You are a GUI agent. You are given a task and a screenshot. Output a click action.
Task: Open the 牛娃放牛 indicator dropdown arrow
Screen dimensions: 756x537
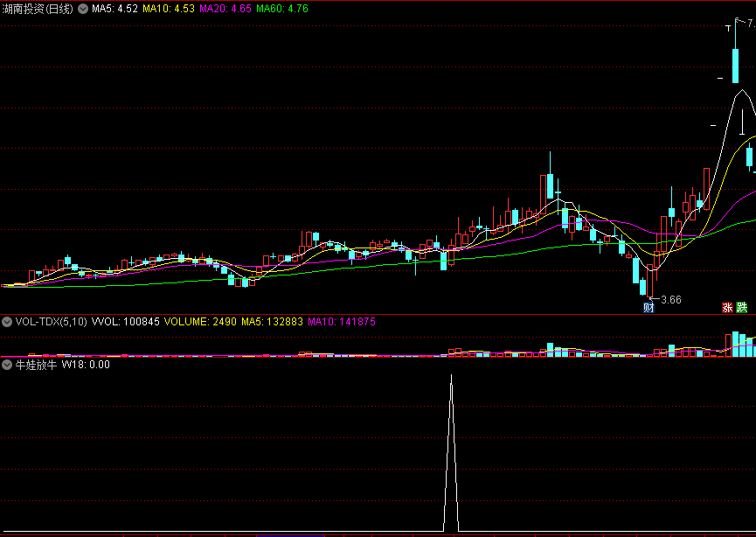[7, 365]
